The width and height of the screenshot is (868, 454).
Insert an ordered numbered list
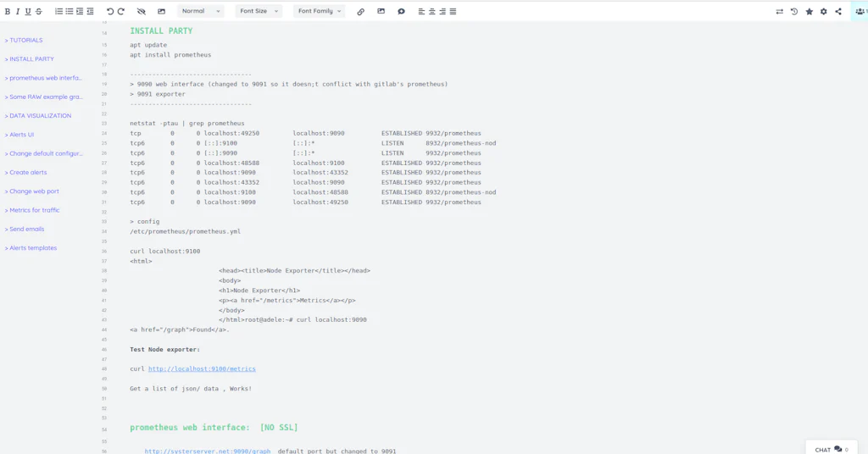(x=58, y=11)
